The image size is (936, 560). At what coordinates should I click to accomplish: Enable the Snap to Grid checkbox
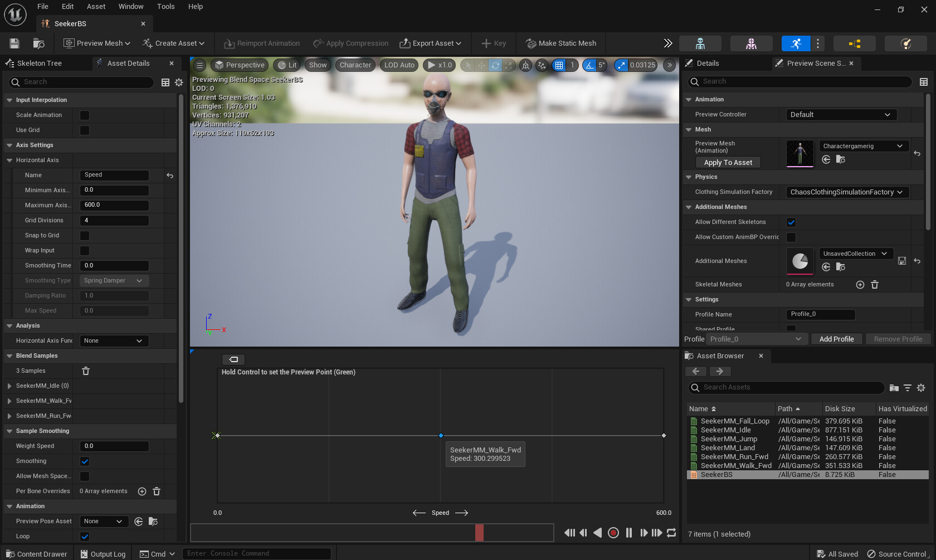[x=85, y=236]
